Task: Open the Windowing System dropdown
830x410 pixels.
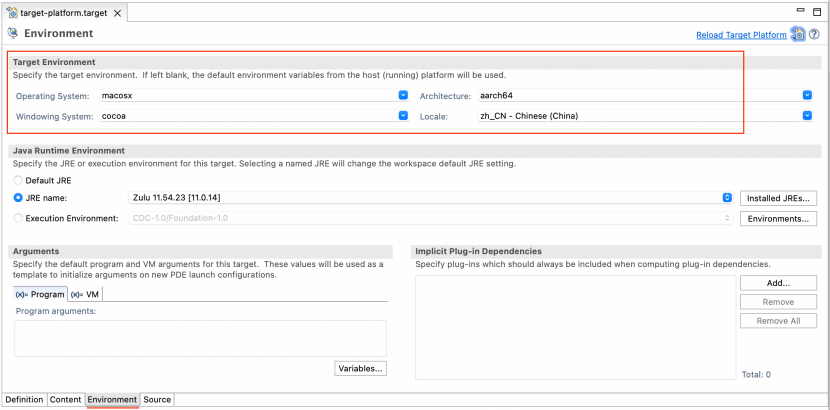Action: point(403,115)
